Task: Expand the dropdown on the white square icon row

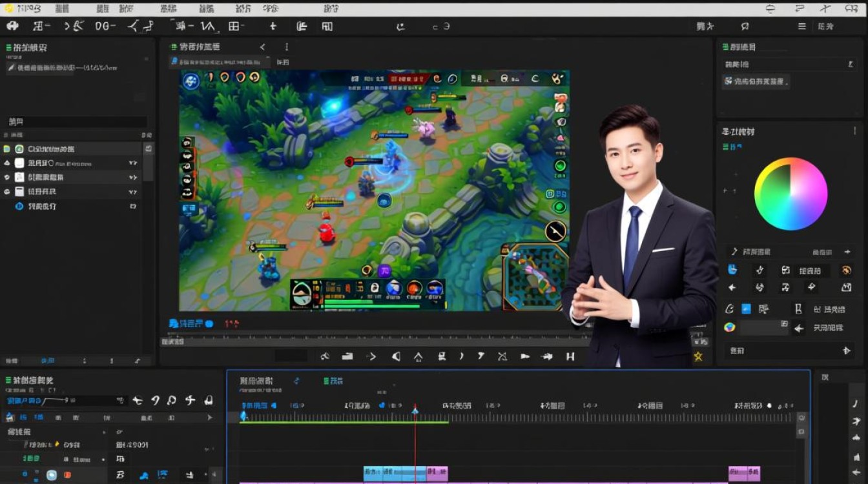Action: point(133,163)
